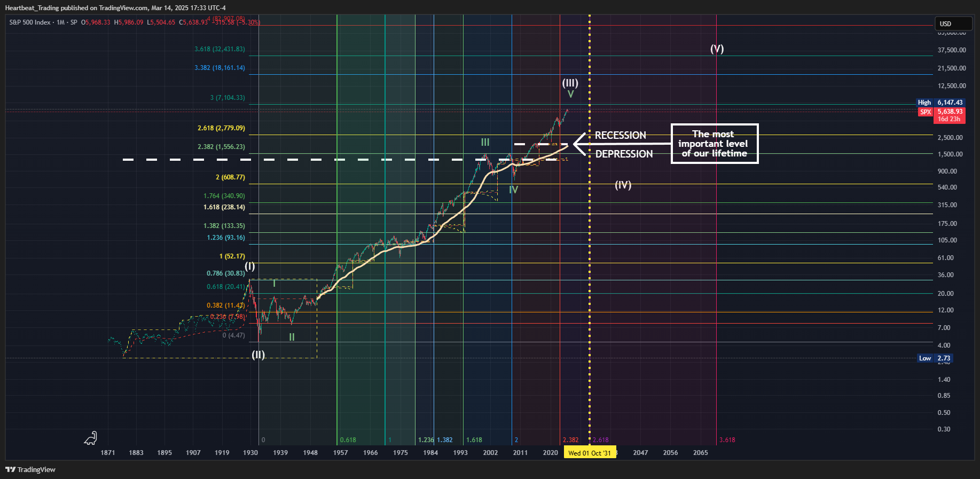
Task: Click the green "IV" wave label
Action: point(513,190)
